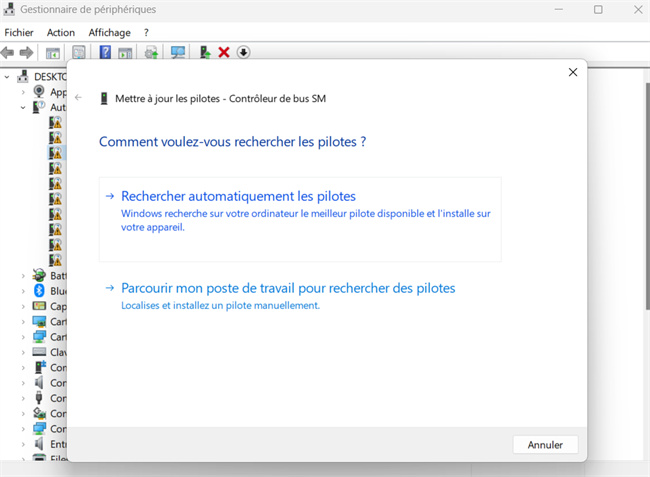Image resolution: width=650 pixels, height=477 pixels.
Task: Choose Parcourir mon poste de travail option
Action: tap(300, 296)
